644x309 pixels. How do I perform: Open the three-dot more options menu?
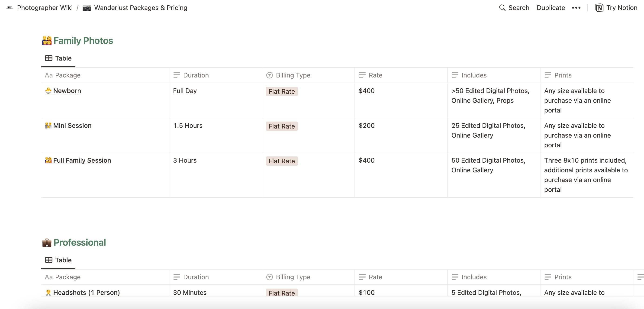[576, 8]
